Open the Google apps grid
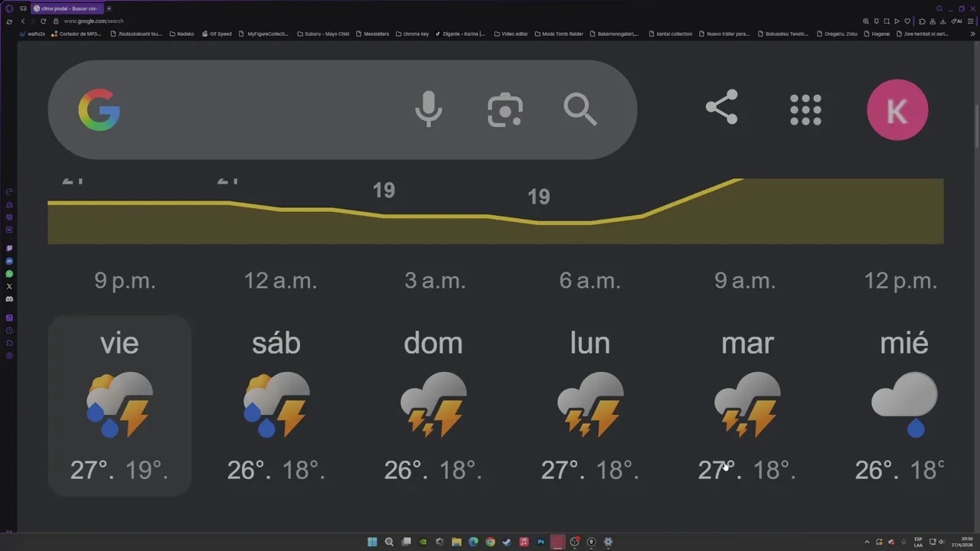This screenshot has height=551, width=980. [x=805, y=109]
